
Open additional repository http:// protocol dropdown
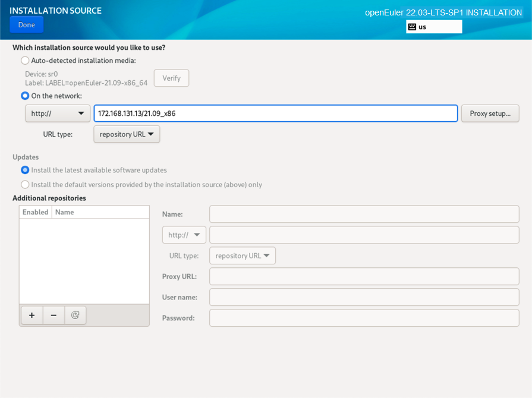point(184,235)
